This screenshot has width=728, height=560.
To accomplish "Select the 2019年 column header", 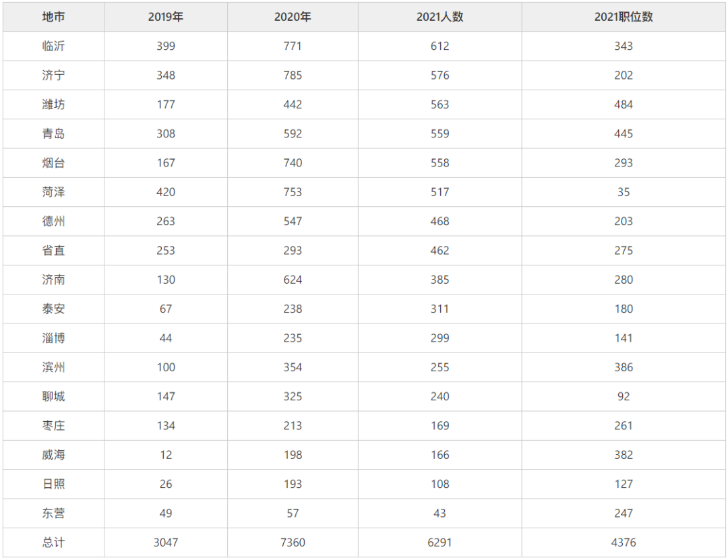I will point(166,17).
